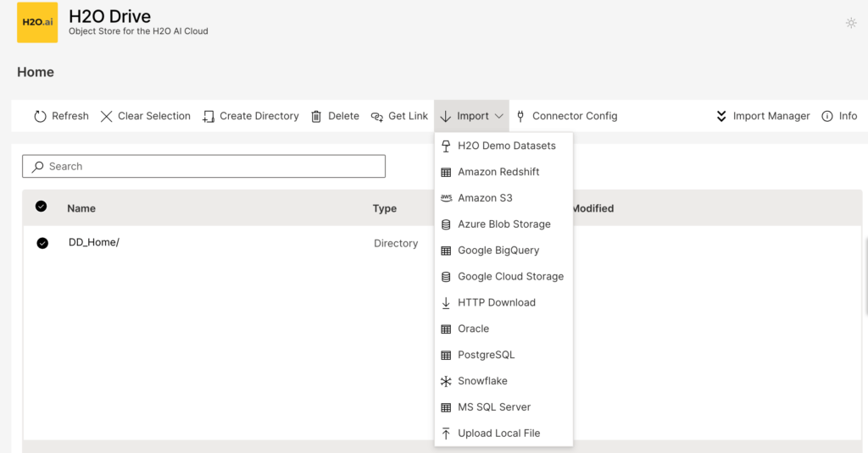Choose Upload Local File option
This screenshot has height=453, width=868.
pyautogui.click(x=504, y=433)
